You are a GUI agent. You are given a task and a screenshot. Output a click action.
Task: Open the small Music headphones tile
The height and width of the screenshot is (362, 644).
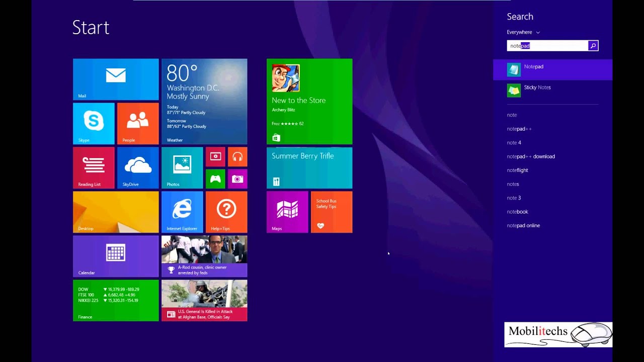pos(237,157)
